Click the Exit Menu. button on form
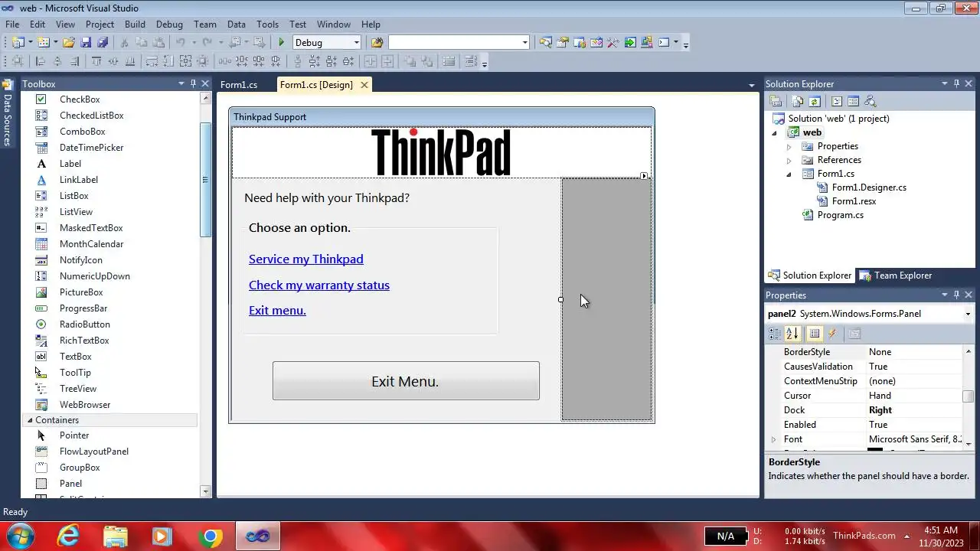980x551 pixels. pos(406,380)
